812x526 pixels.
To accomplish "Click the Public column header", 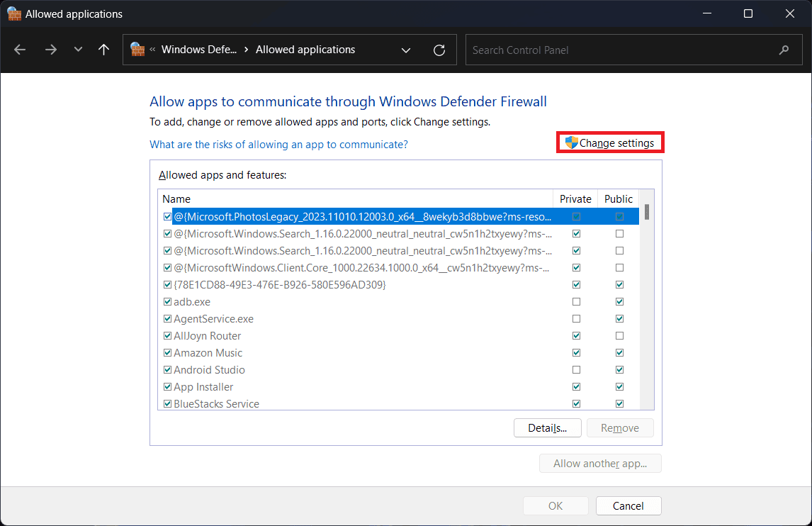I will 619,199.
